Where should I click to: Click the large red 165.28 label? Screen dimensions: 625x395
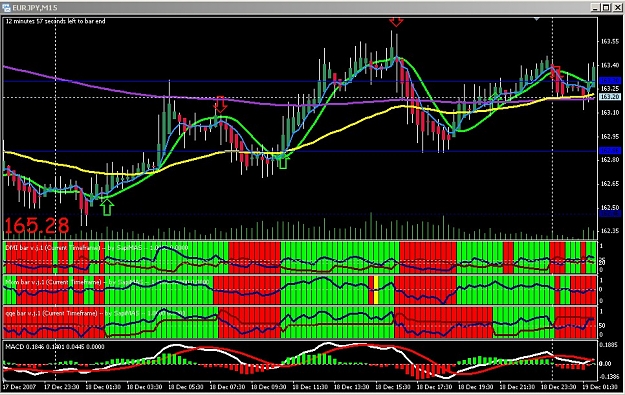pyautogui.click(x=37, y=226)
